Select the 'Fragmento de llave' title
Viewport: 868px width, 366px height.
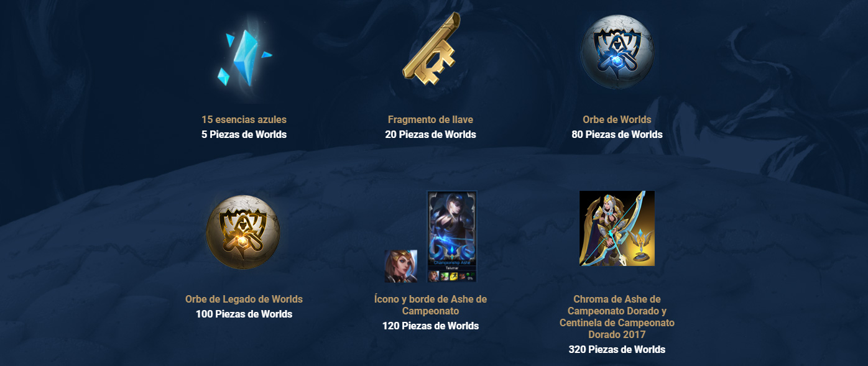click(x=430, y=119)
